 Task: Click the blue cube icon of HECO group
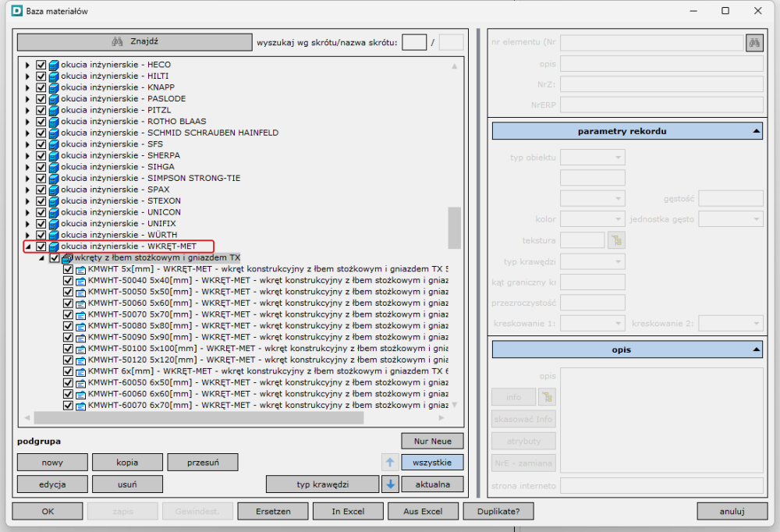pos(54,65)
